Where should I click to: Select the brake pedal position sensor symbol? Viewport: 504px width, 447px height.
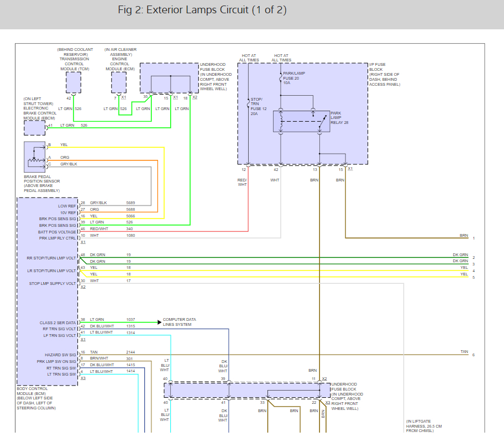pos(35,157)
